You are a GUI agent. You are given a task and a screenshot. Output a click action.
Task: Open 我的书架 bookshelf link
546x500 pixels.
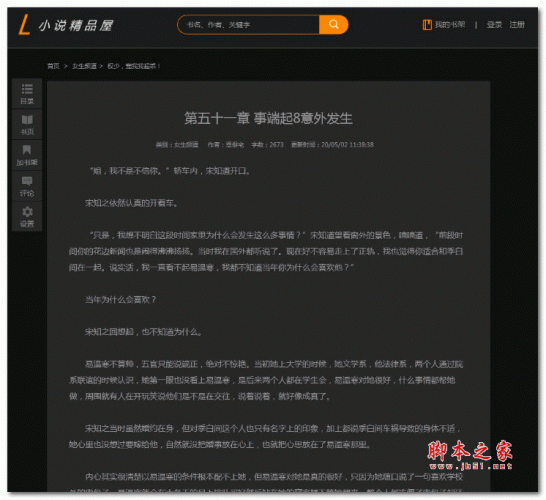444,25
